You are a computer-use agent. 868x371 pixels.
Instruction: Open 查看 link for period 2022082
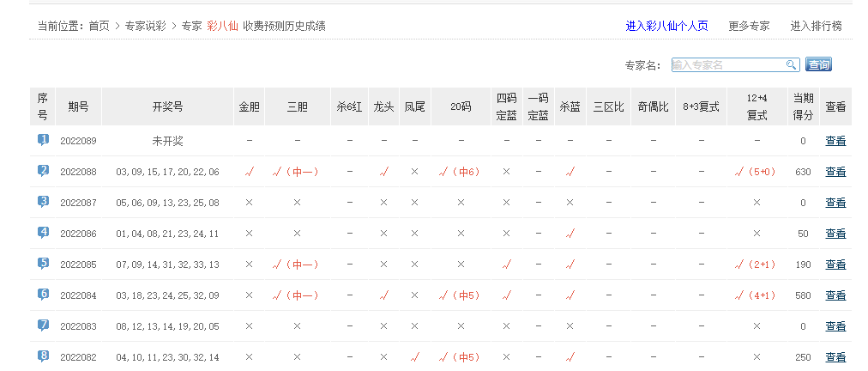tap(835, 357)
